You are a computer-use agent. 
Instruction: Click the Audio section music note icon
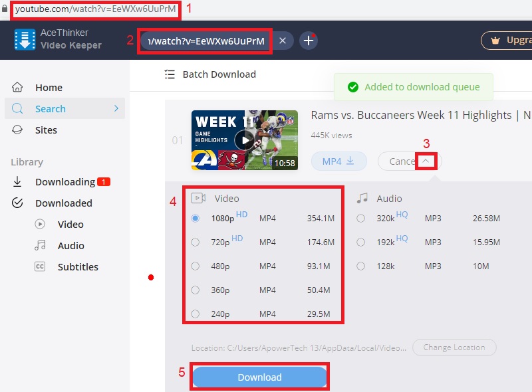tap(362, 198)
